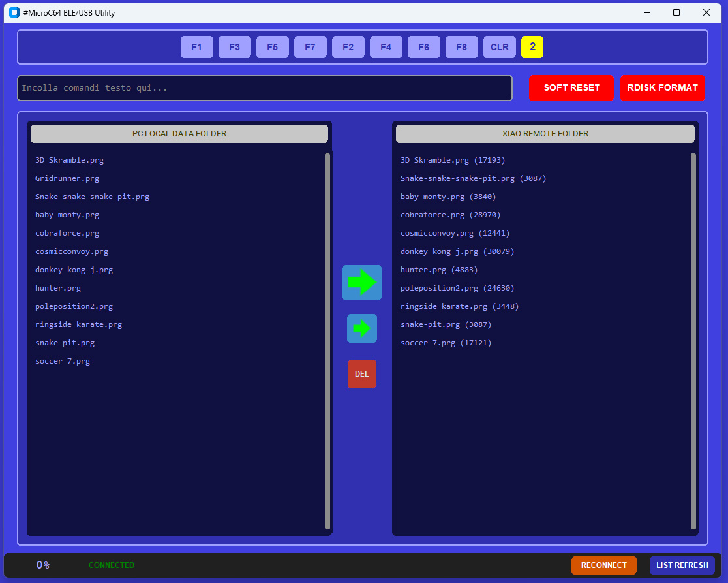Click the PC LOCAL DATA FOLDER header

179,134
